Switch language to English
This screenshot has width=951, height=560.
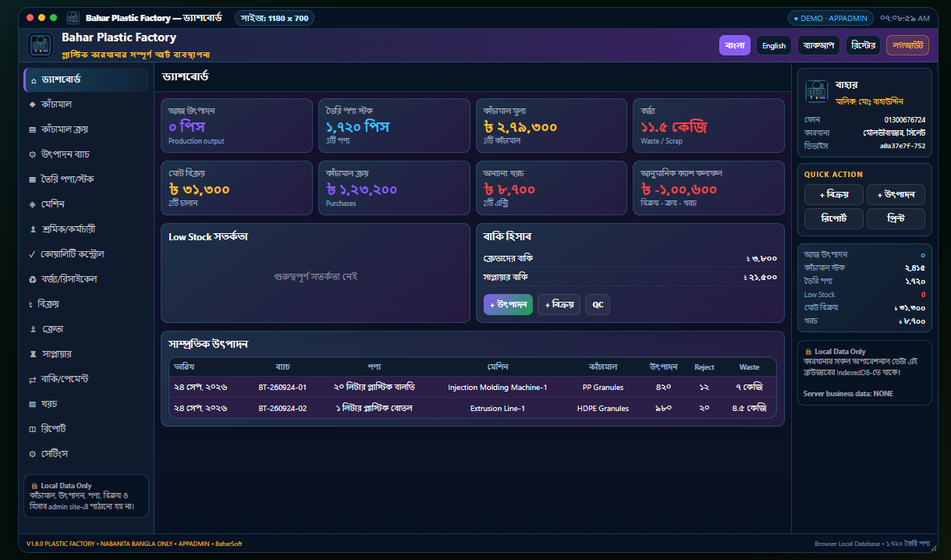pos(774,45)
